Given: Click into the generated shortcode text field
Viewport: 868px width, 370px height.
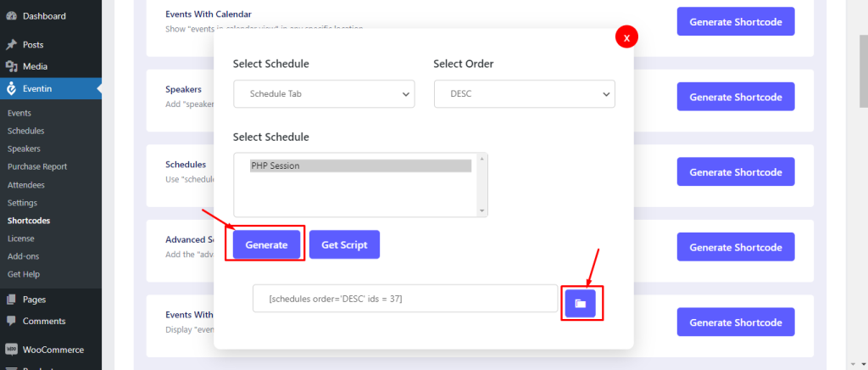Looking at the screenshot, I should (405, 299).
